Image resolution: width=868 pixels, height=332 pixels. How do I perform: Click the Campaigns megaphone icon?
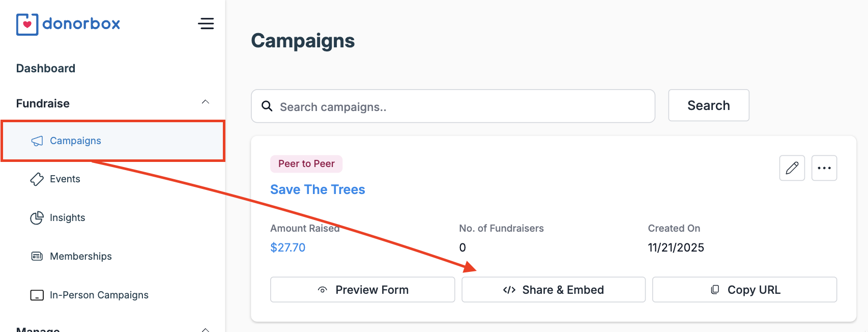pos(36,141)
